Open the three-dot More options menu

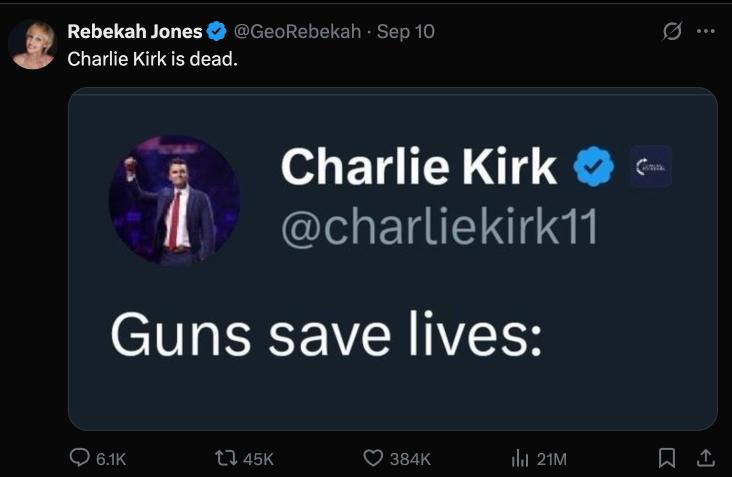pyautogui.click(x=706, y=31)
